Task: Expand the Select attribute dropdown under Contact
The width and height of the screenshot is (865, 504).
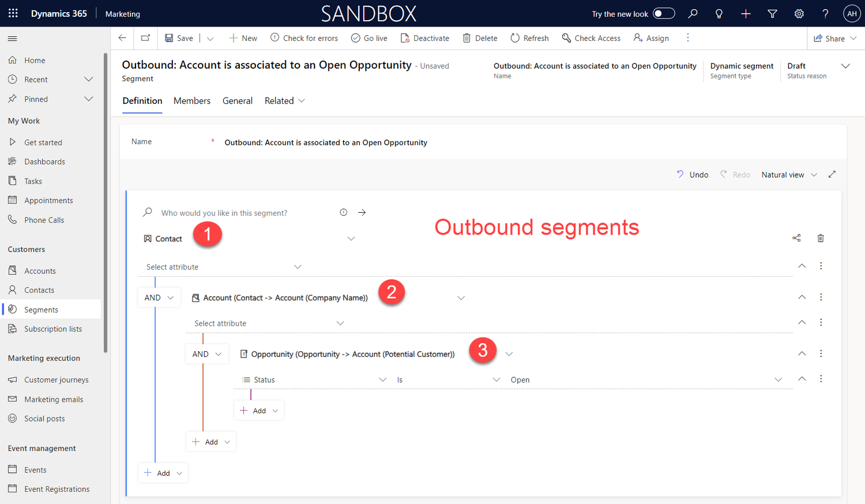Action: click(298, 266)
